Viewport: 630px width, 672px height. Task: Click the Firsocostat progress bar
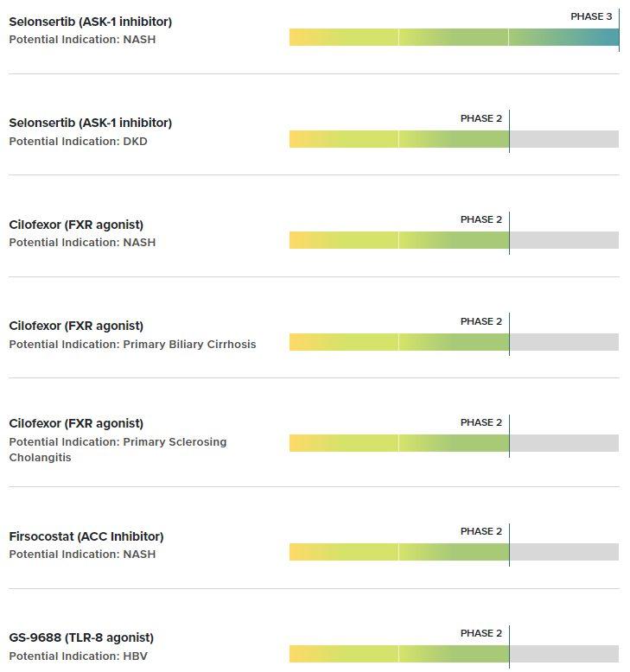pos(454,552)
